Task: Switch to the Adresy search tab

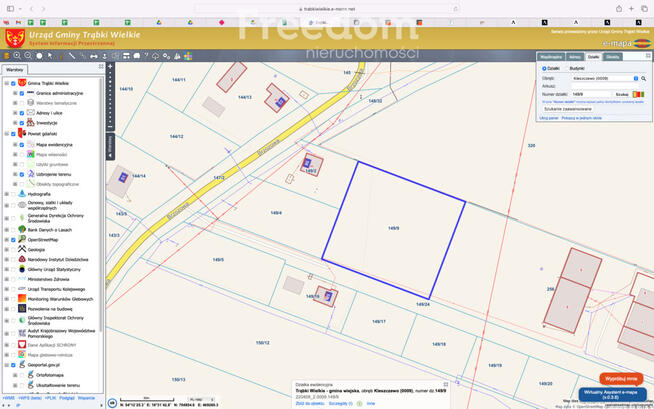Action: pyautogui.click(x=574, y=57)
